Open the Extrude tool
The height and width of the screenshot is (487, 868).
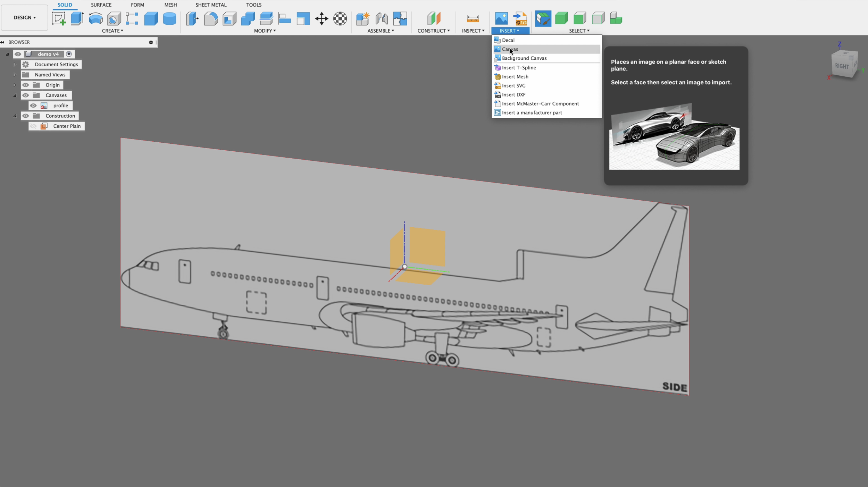(x=76, y=18)
